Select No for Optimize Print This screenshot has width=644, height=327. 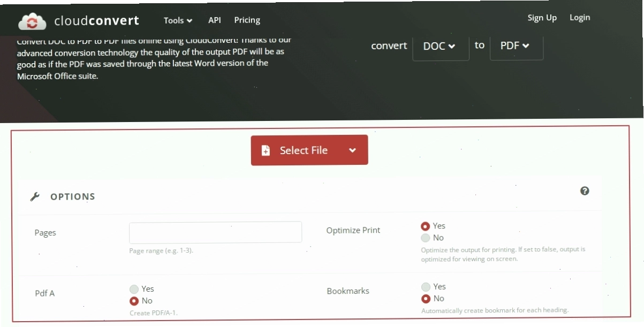(x=426, y=238)
